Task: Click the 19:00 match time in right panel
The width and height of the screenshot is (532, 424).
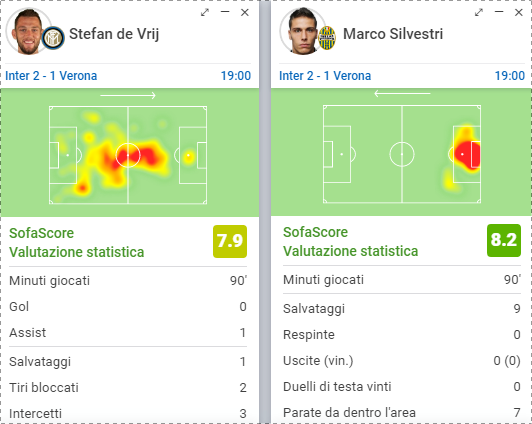Action: 510,76
